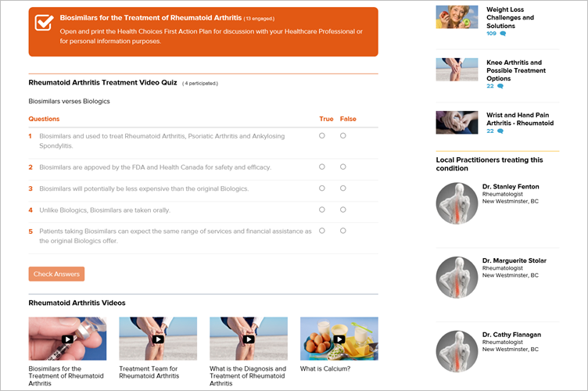Play the Treatment Team for Rheumatoid Arthritis video
588x391 pixels.
[x=158, y=339]
